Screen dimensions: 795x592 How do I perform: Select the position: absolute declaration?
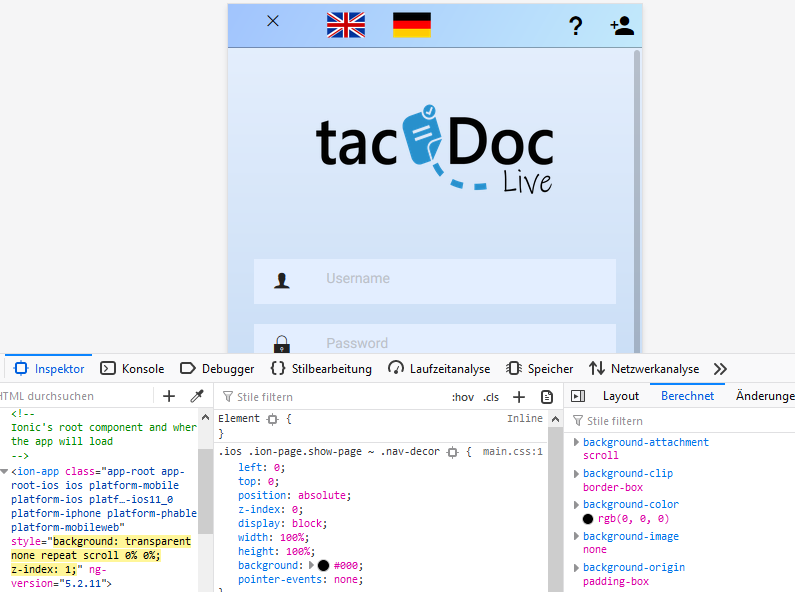point(295,495)
